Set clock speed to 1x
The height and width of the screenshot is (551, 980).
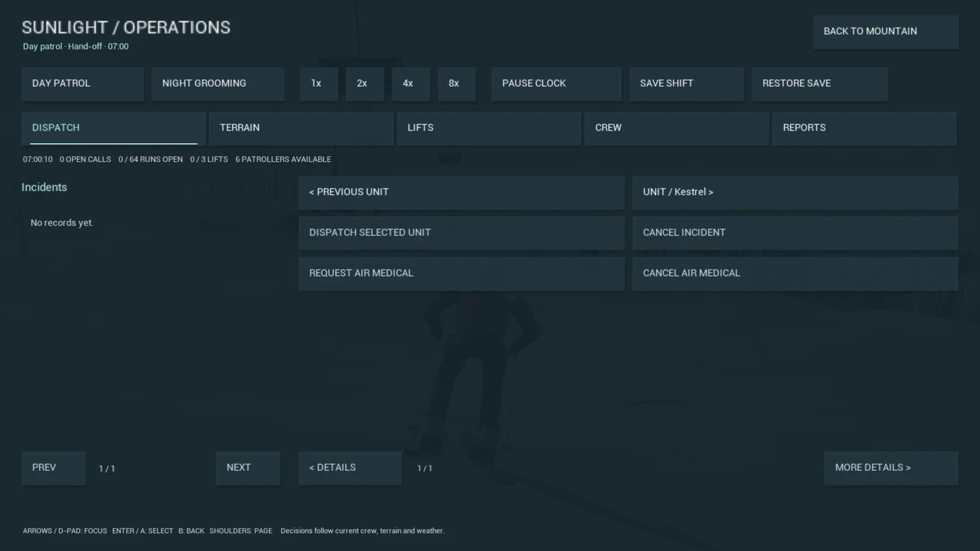click(x=319, y=84)
